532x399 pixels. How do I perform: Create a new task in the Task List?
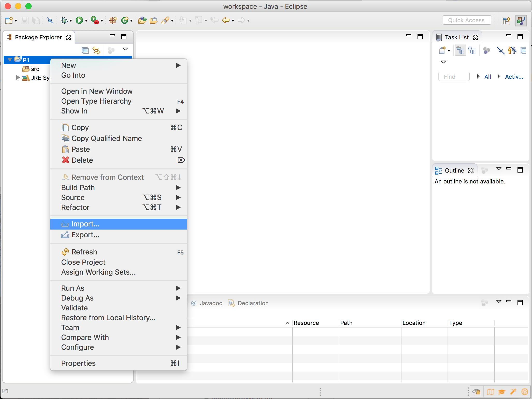click(442, 50)
